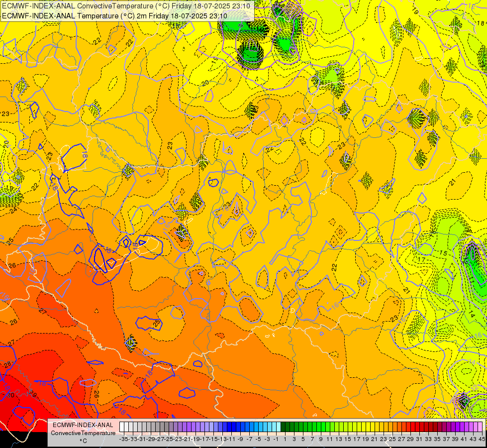
Task: Select the legend swatch above -1
Action: point(274,427)
